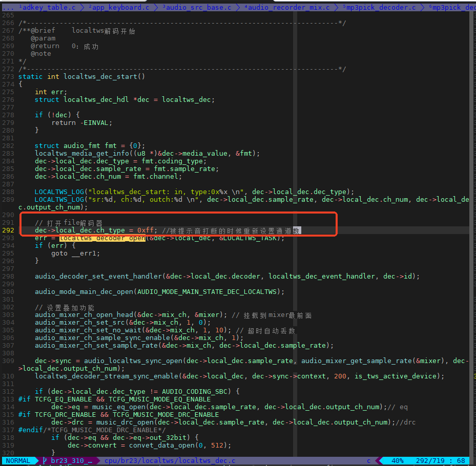Click the br23_310 branch name in status line

click(x=72, y=460)
